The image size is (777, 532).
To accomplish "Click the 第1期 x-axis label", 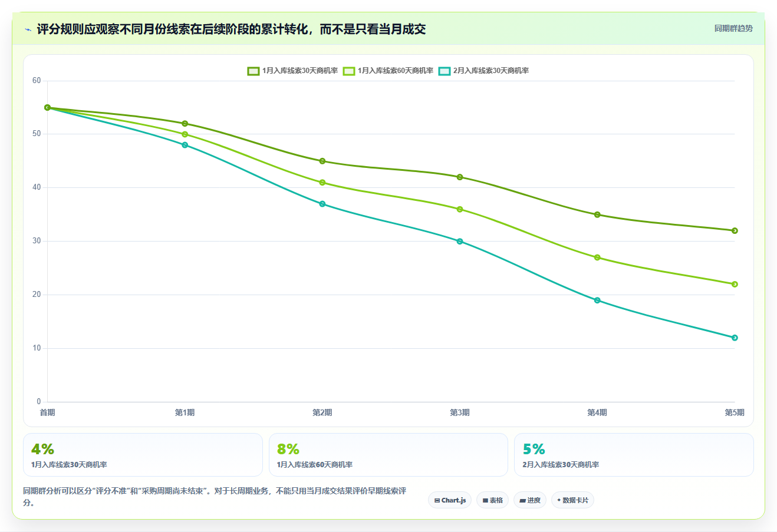I will (x=185, y=412).
